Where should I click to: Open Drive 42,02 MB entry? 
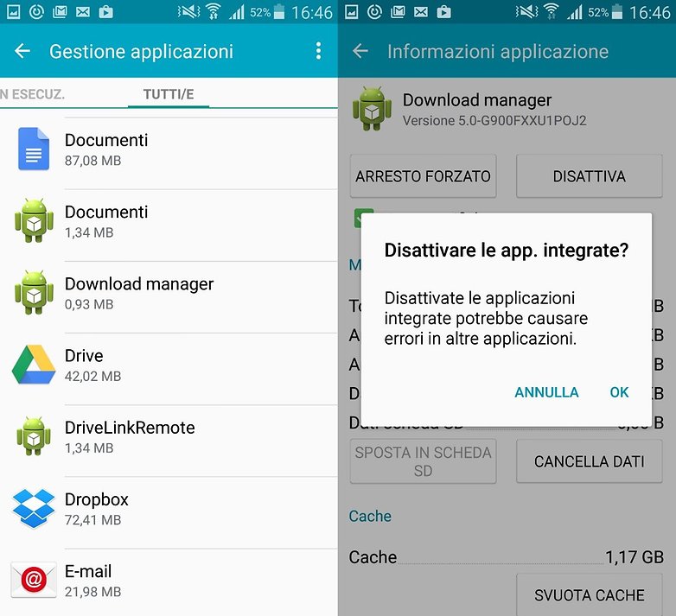[169, 369]
